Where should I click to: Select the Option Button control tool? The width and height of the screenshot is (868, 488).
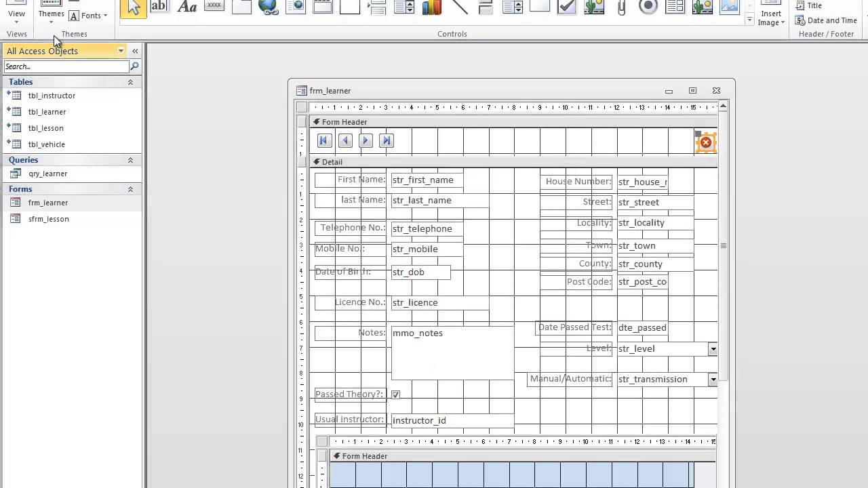tap(648, 7)
